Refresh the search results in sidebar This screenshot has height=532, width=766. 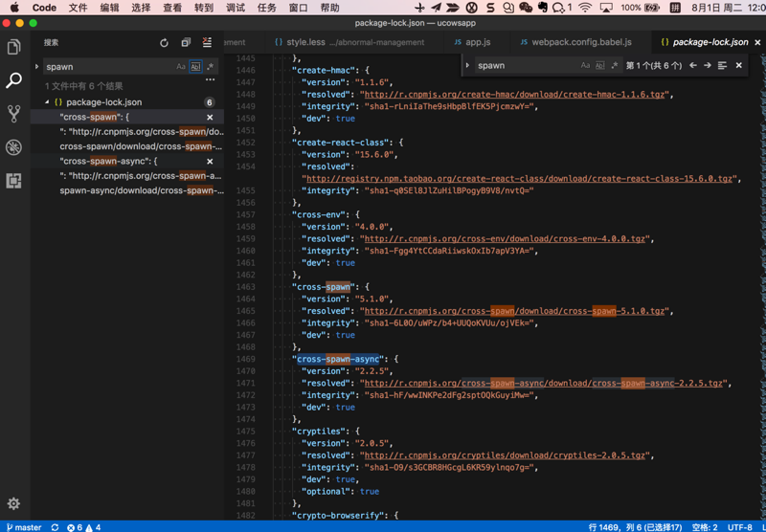tap(164, 43)
